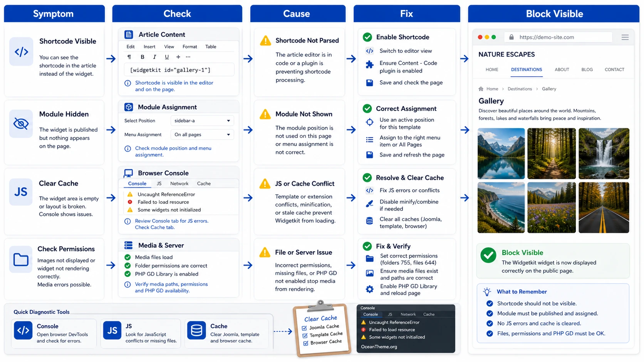Switch to the Network tab in Browser Console
Viewport: 644px width, 362px height.
point(179,184)
